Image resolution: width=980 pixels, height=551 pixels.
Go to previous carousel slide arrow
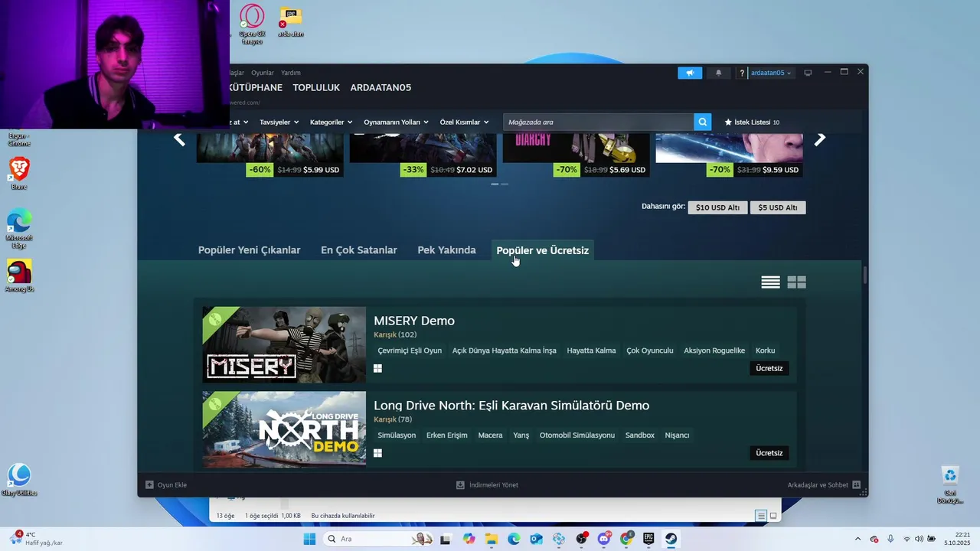[179, 139]
